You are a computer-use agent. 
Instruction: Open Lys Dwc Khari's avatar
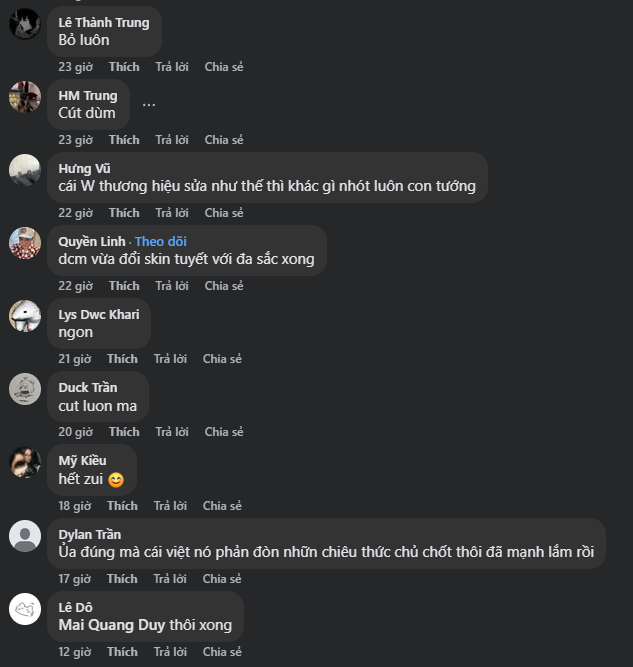tap(25, 316)
